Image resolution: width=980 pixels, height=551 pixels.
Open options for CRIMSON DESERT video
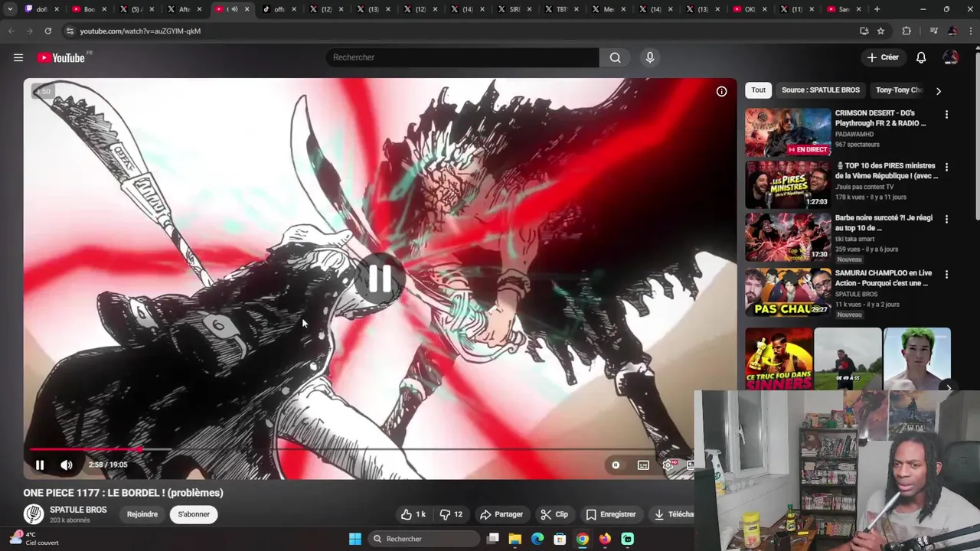click(946, 115)
